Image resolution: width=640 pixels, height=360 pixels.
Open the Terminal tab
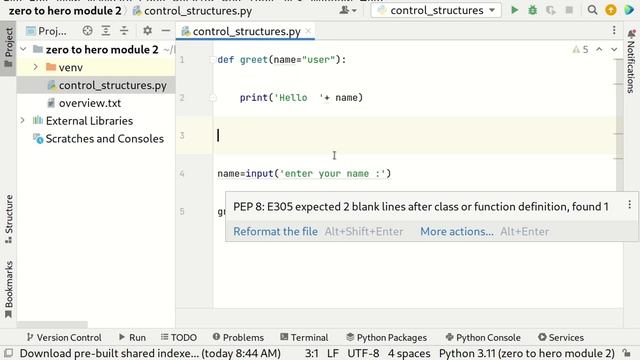point(304,337)
